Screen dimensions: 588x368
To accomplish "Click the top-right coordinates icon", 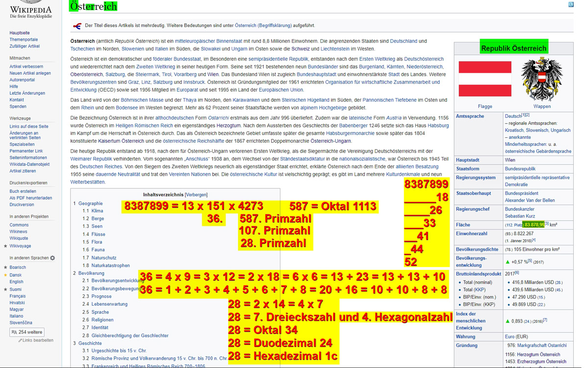I will tap(571, 4).
